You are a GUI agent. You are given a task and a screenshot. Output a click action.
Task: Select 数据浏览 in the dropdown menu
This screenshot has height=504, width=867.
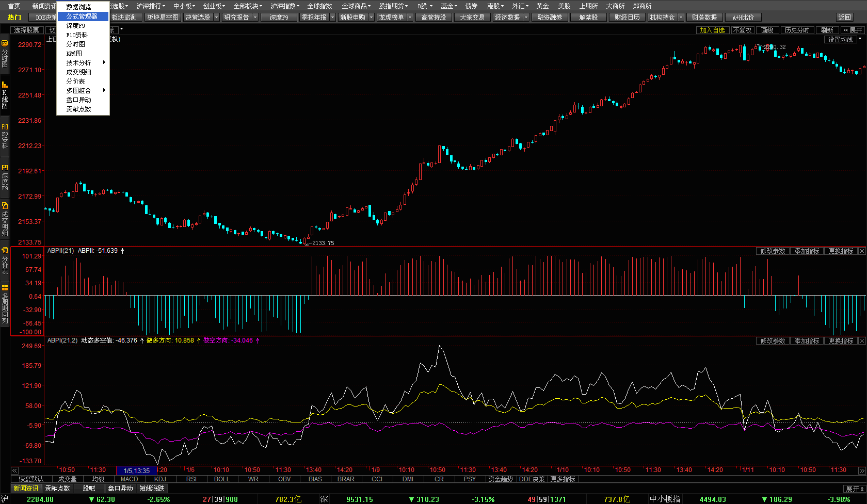[x=83, y=7]
